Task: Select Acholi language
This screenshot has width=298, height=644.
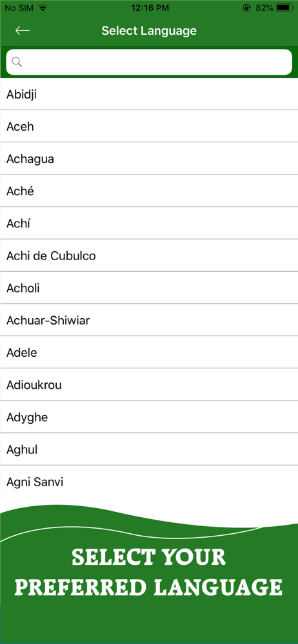Action: tap(149, 288)
